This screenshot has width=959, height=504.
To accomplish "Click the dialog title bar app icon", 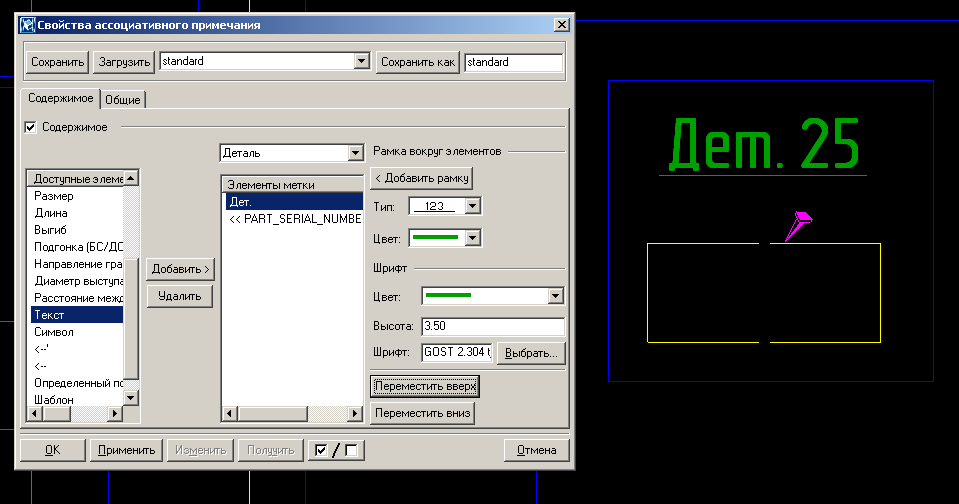I will (28, 25).
